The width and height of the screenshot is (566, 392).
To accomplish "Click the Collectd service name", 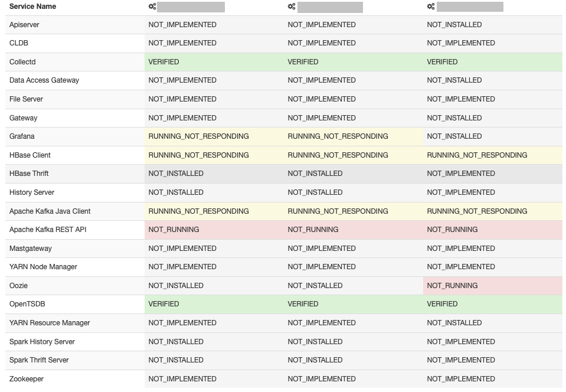I will (23, 62).
